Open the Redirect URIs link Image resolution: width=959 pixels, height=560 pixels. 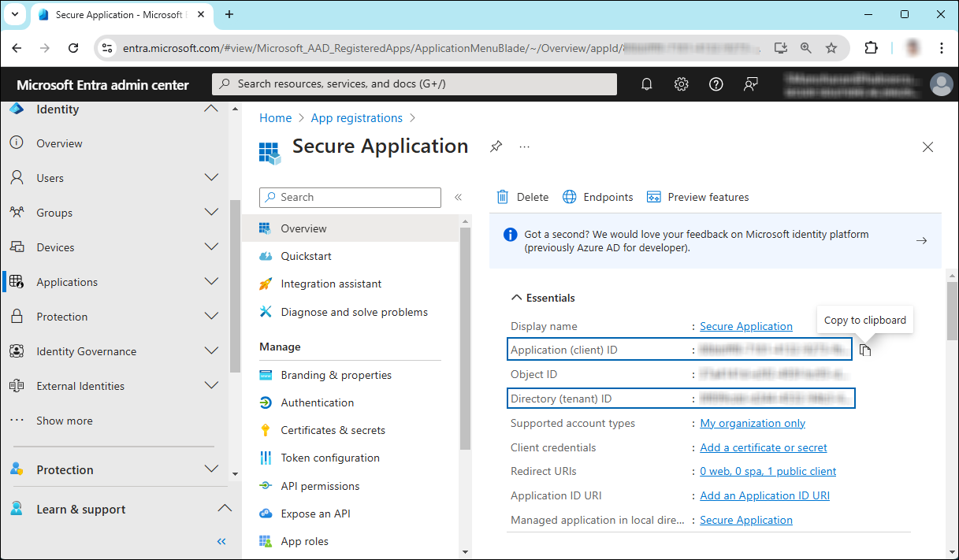pos(768,471)
